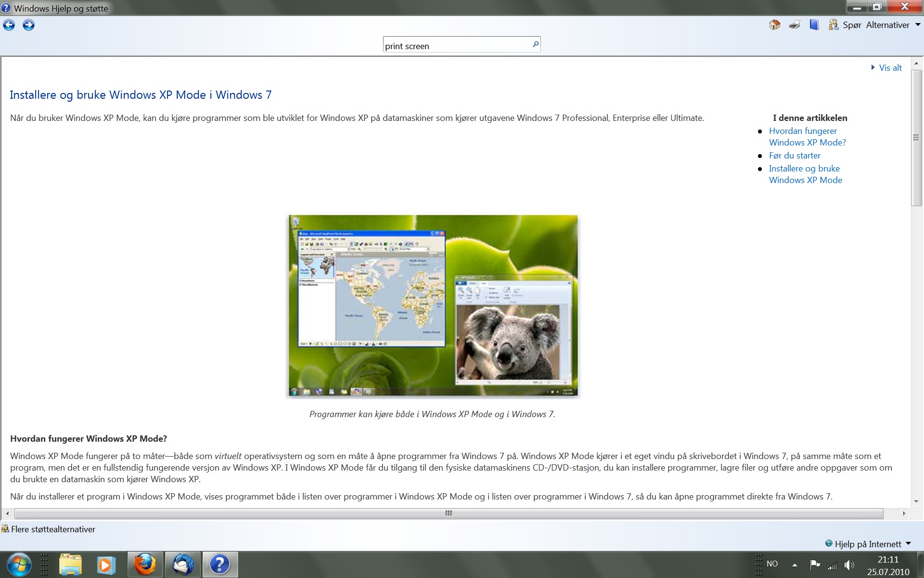
Task: Click the XP Mode desktop screenshot image
Action: [x=433, y=306]
